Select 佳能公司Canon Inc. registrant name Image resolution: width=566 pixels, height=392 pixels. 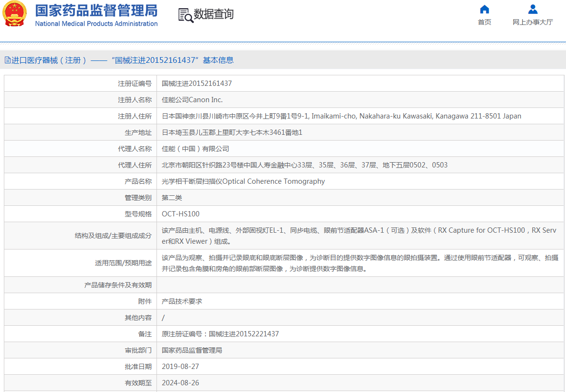[x=192, y=99]
